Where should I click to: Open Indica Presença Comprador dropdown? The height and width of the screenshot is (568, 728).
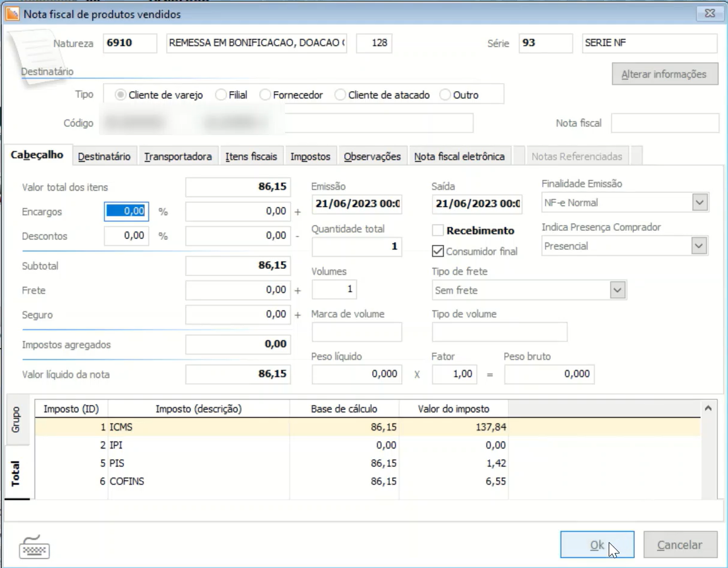pos(699,246)
